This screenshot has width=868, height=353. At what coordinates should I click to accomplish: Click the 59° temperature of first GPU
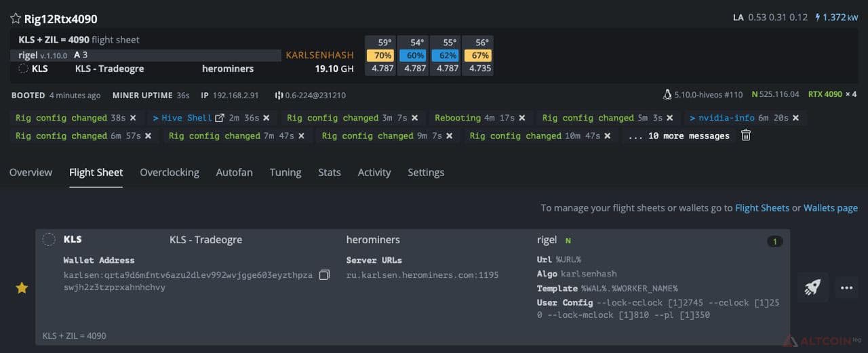tap(383, 43)
